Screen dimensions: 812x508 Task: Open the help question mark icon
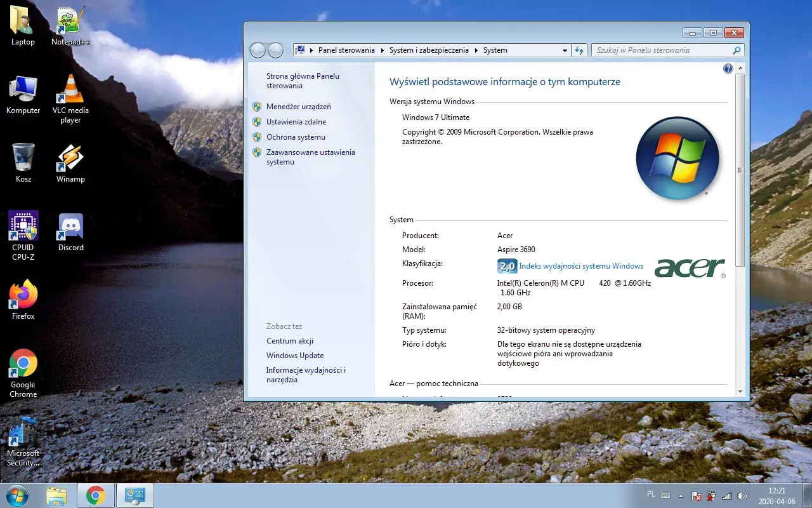click(728, 69)
